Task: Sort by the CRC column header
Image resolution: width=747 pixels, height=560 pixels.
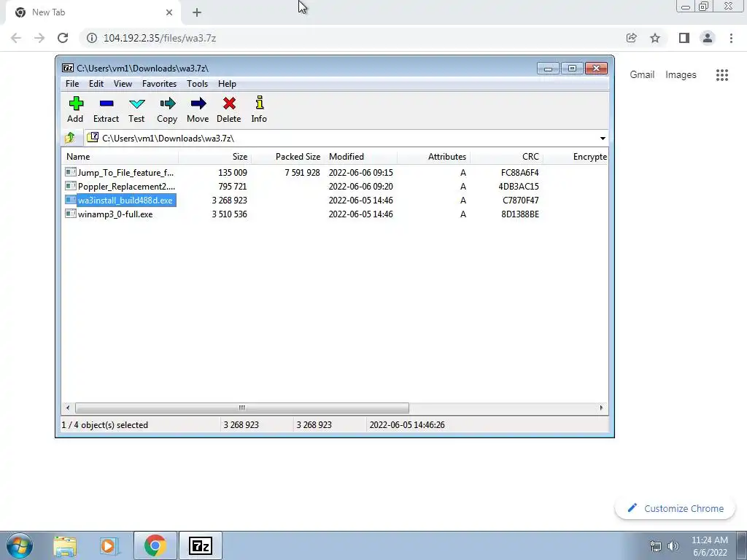Action: point(506,157)
